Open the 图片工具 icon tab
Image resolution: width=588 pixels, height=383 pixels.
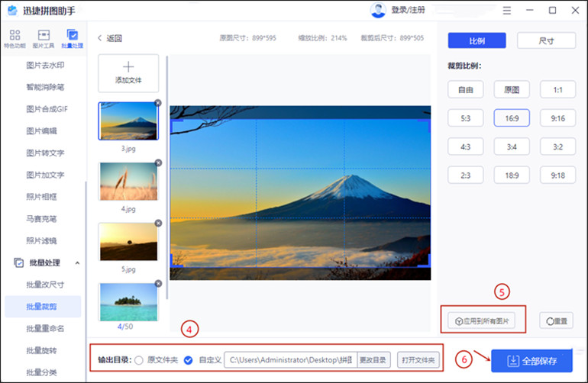[44, 39]
